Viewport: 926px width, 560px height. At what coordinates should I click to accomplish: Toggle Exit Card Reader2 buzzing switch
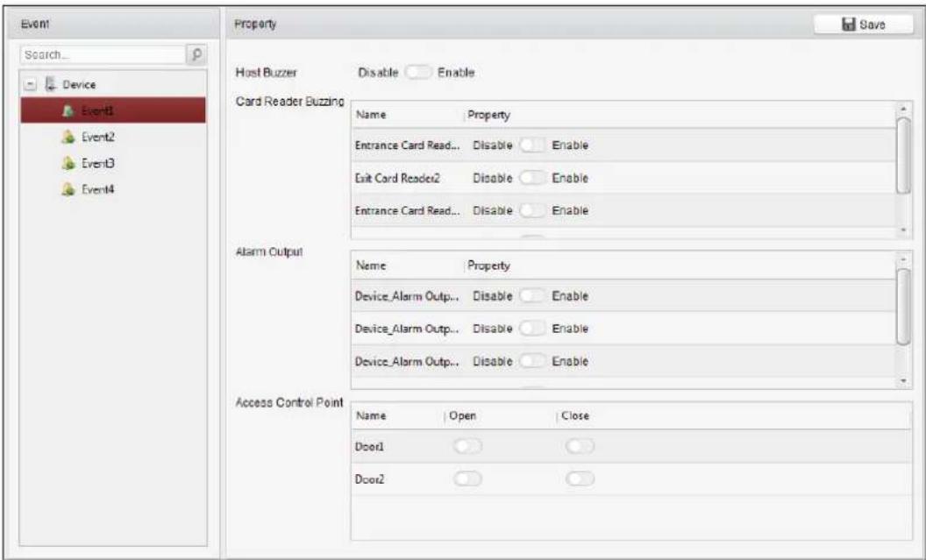click(532, 178)
